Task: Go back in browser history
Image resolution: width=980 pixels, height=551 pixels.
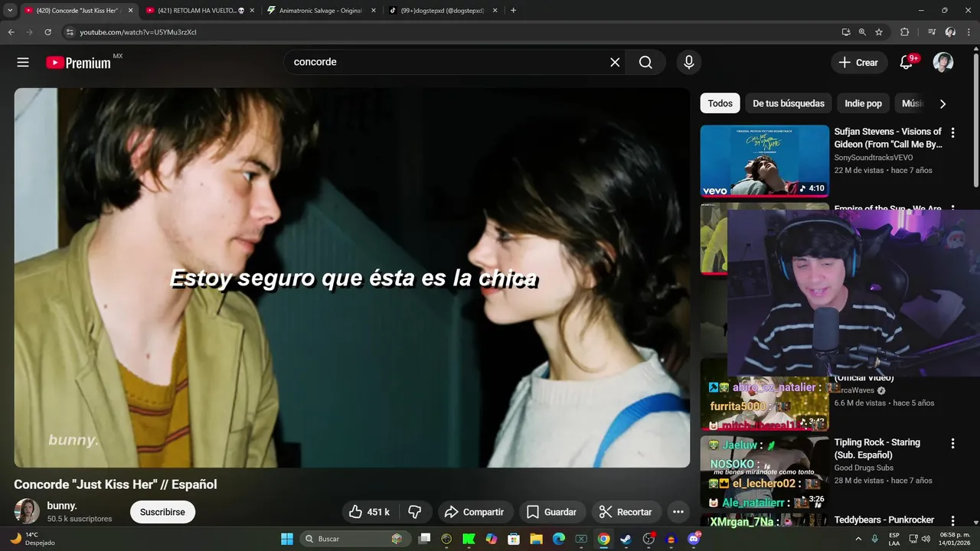Action: (11, 32)
